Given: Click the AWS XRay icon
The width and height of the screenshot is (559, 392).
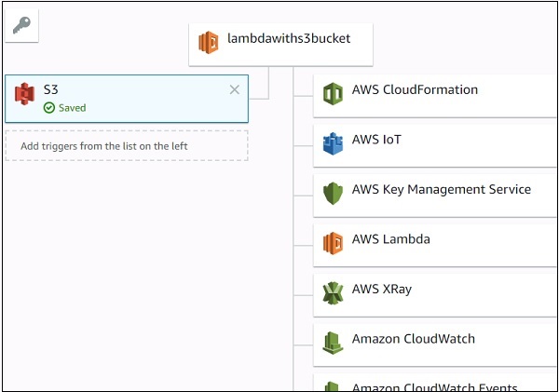Looking at the screenshot, I should [333, 292].
